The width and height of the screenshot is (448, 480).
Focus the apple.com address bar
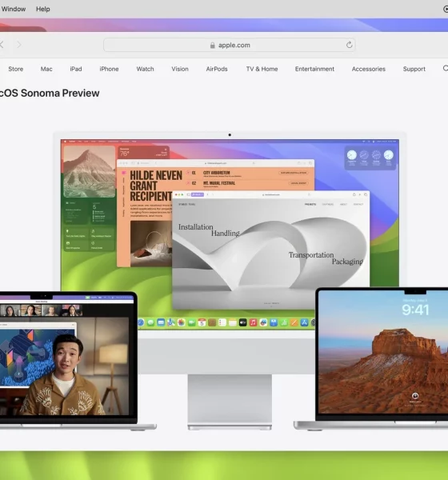pos(230,45)
